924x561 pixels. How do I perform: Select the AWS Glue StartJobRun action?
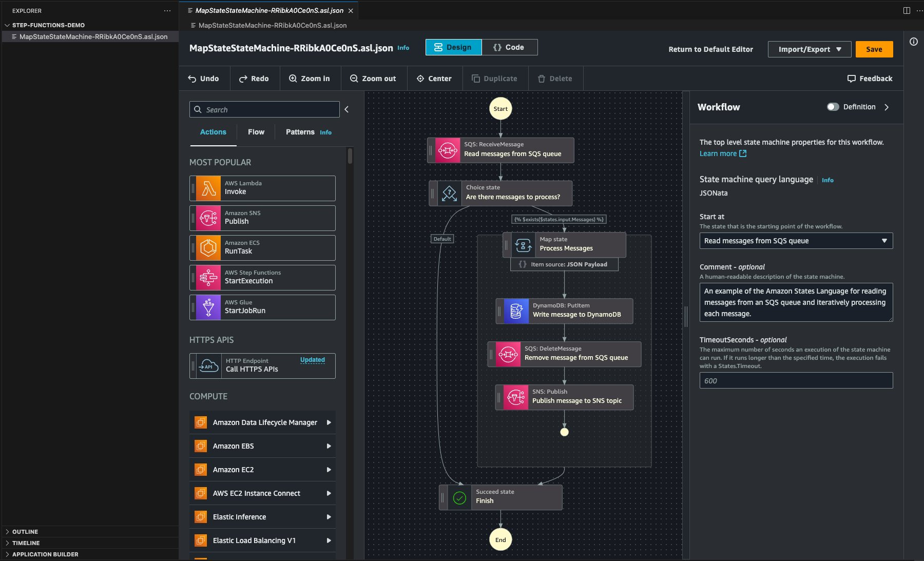[262, 307]
